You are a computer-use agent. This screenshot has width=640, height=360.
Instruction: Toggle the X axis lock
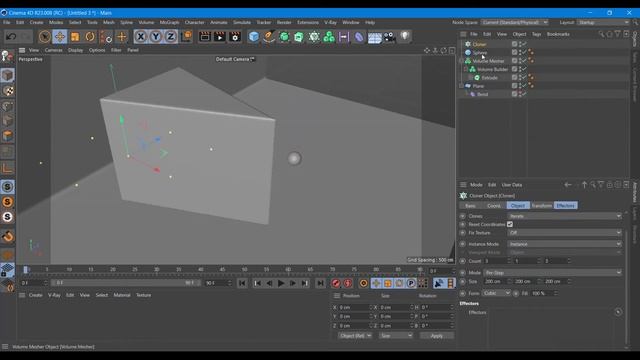point(140,37)
